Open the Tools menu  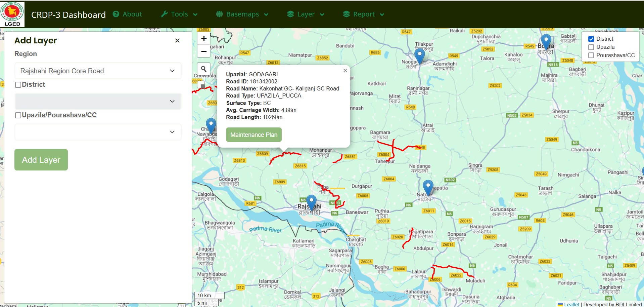click(179, 14)
